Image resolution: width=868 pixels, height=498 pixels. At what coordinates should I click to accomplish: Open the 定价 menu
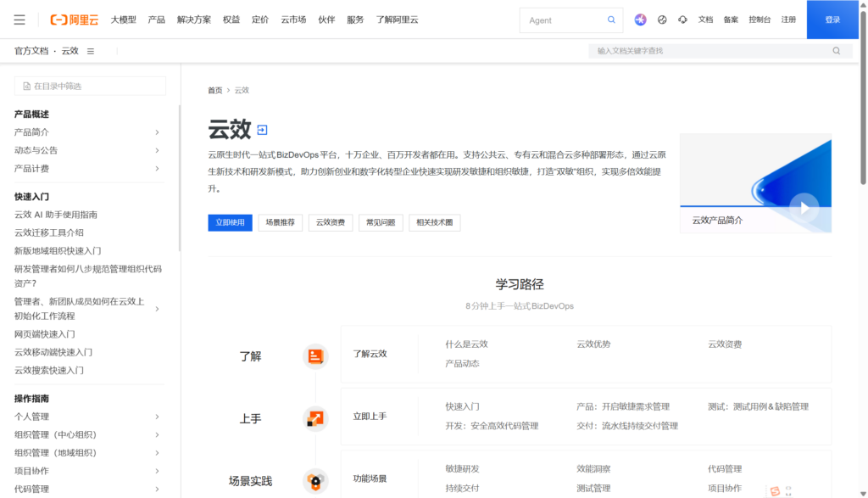click(260, 20)
